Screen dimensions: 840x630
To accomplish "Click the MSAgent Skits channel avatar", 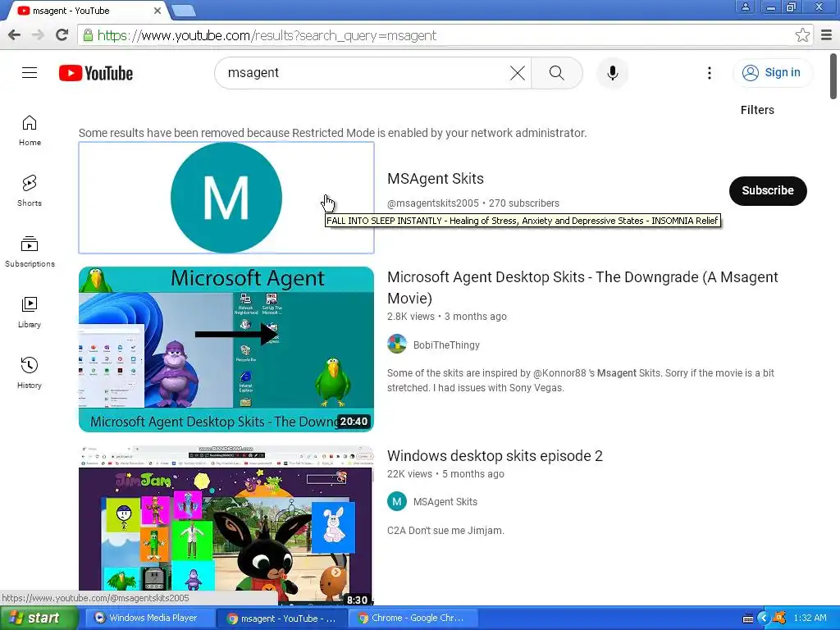I will coord(226,198).
